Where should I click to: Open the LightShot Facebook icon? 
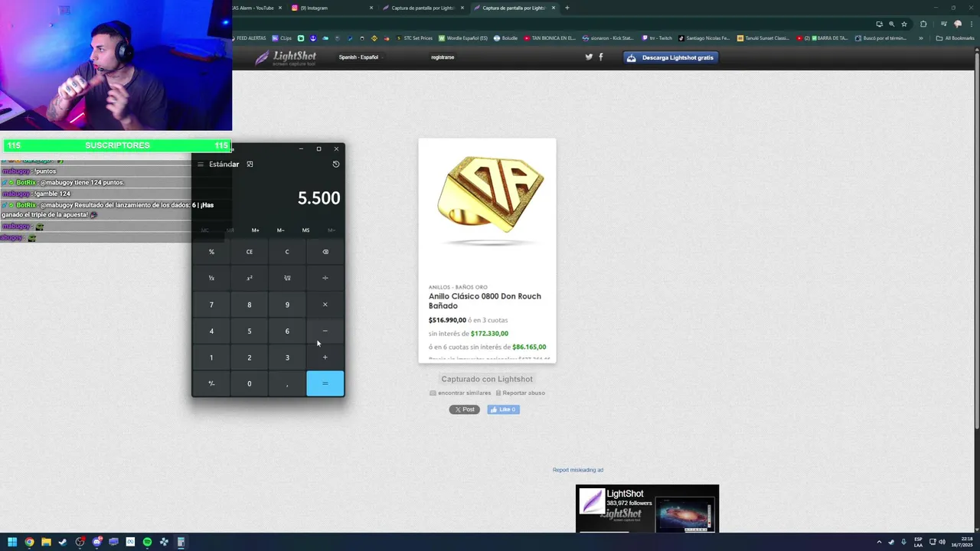pos(600,57)
